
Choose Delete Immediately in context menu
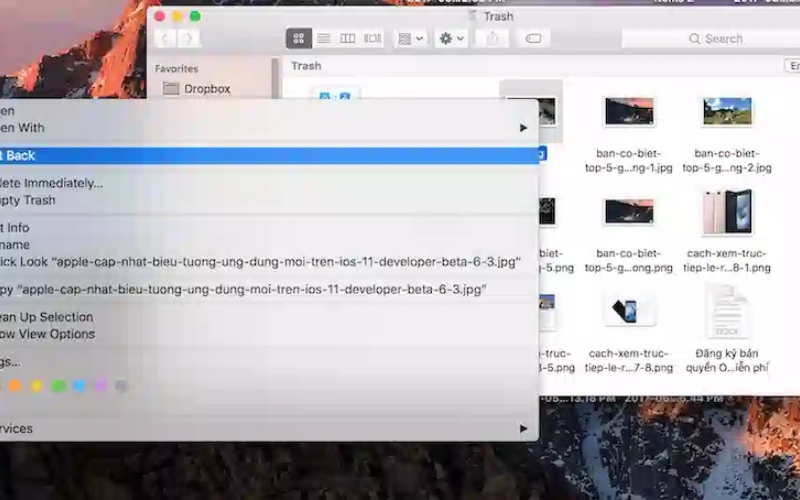click(269, 183)
